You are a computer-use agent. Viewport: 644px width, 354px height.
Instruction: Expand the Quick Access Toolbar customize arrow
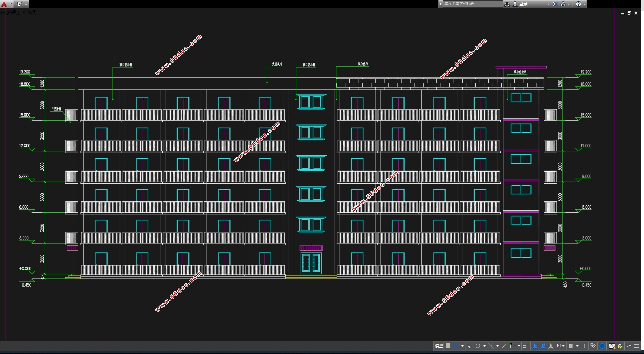tap(26, 4)
